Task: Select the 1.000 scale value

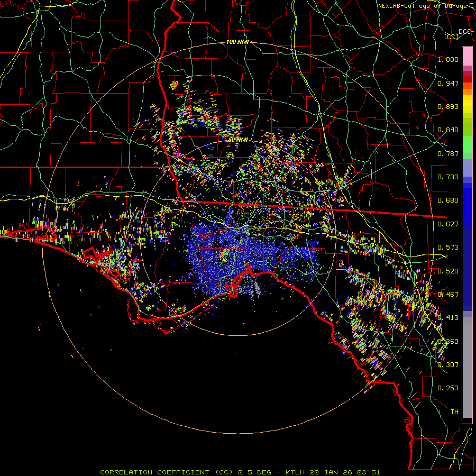Action: (x=448, y=59)
